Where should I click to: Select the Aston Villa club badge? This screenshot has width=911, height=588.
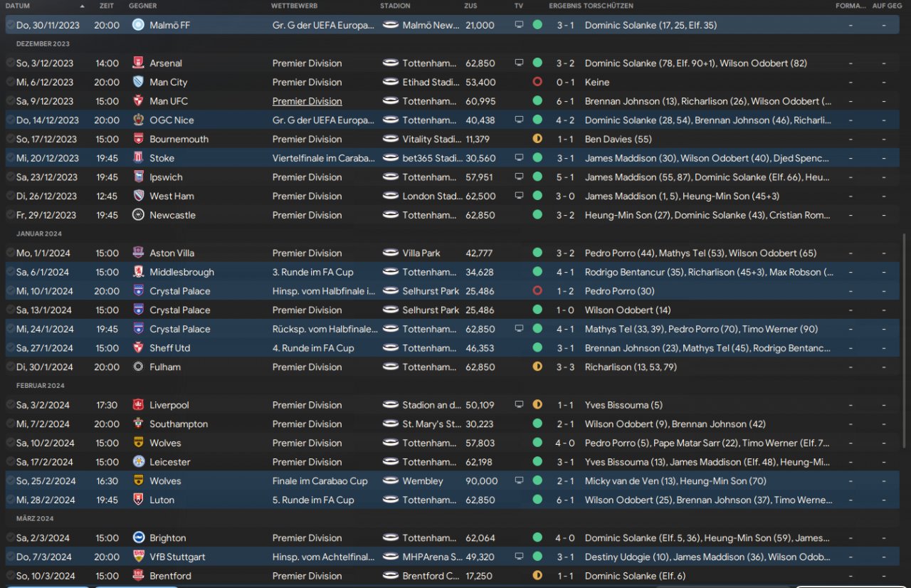click(138, 253)
